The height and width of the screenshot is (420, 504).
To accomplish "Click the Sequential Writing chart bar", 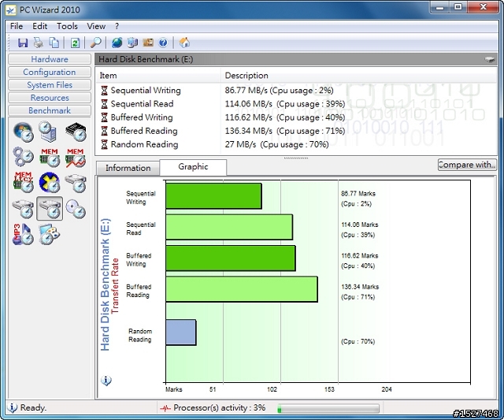I will [x=213, y=196].
